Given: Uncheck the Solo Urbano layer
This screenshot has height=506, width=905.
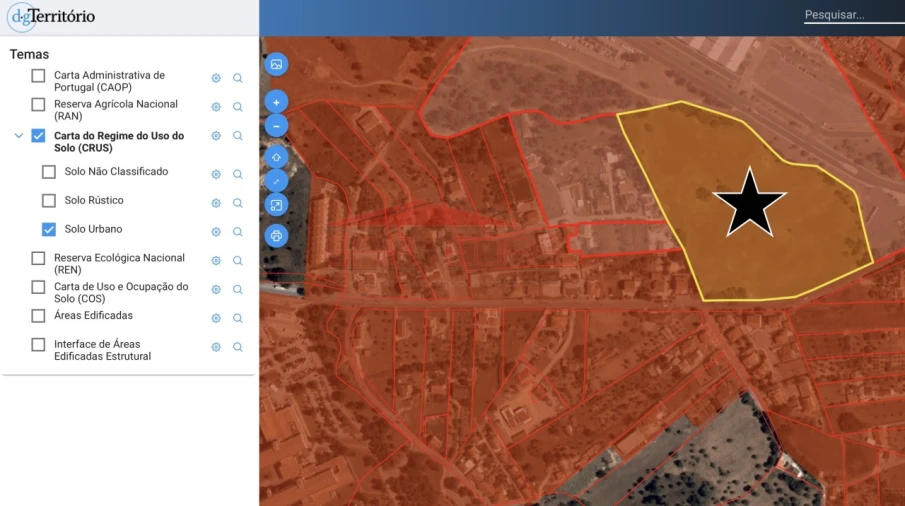Looking at the screenshot, I should coord(48,229).
